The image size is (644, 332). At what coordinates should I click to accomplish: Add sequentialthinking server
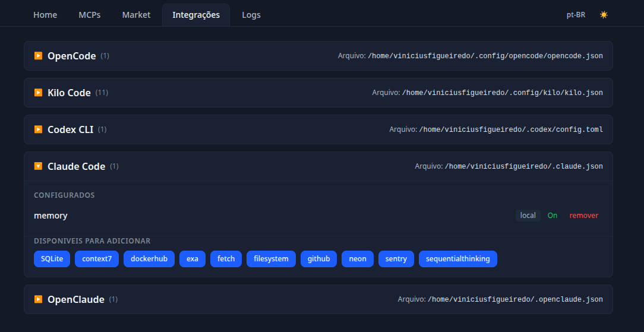pos(458,259)
